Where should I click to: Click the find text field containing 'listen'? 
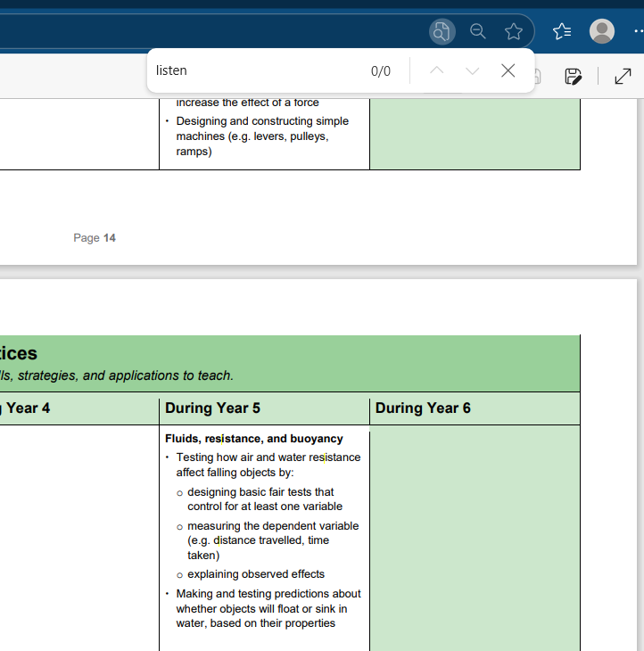[x=254, y=70]
